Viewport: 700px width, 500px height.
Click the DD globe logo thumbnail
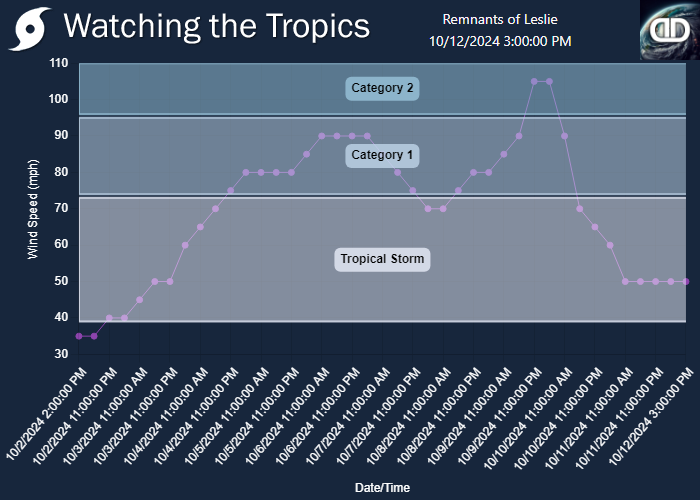(x=670, y=30)
